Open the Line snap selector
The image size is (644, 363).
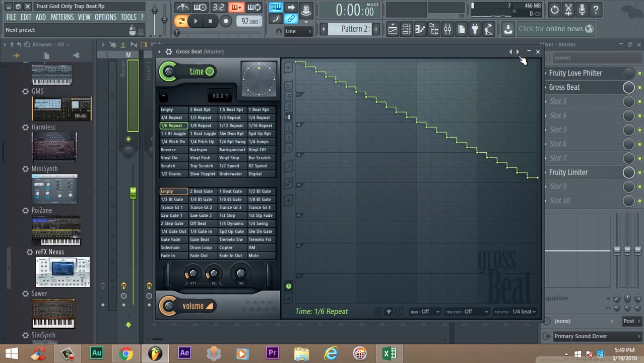(297, 31)
